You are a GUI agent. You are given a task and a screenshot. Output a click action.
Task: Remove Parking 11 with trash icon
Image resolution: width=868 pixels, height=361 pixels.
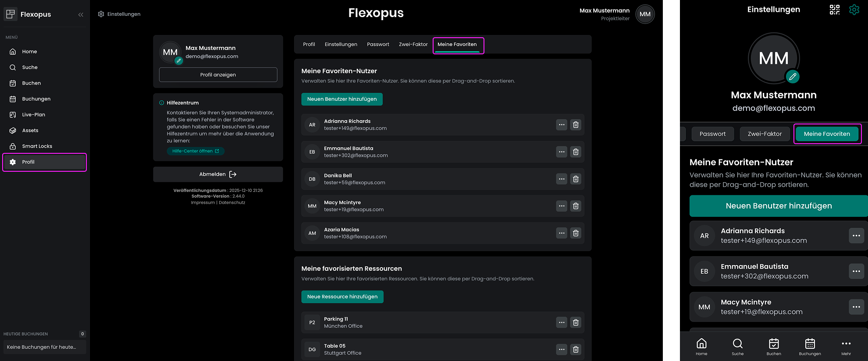[576, 323]
